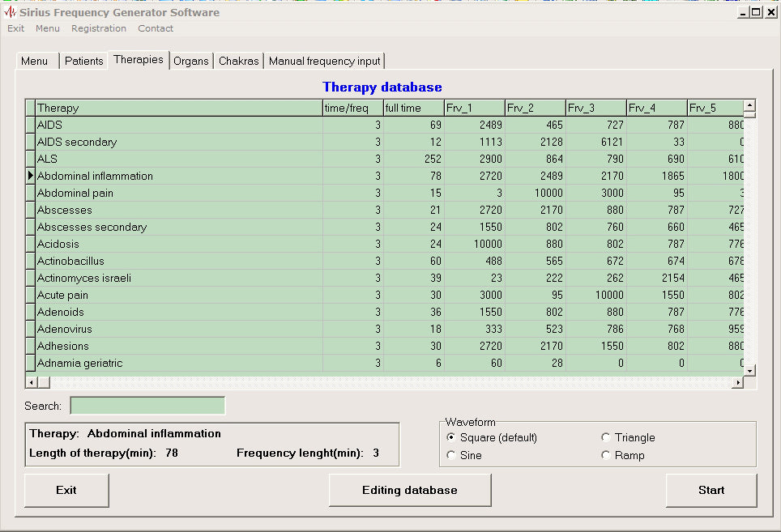This screenshot has height=532, width=781.
Task: Click the table scroll down arrow
Action: (x=749, y=371)
